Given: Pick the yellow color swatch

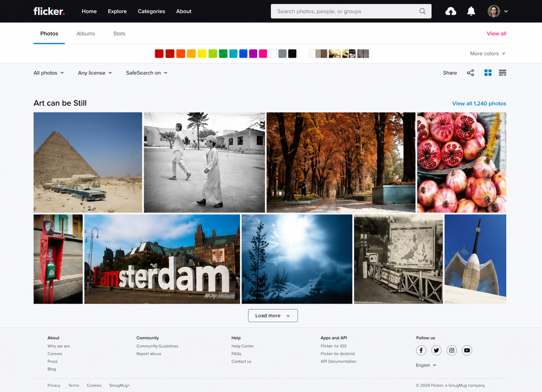Looking at the screenshot, I should [x=202, y=54].
